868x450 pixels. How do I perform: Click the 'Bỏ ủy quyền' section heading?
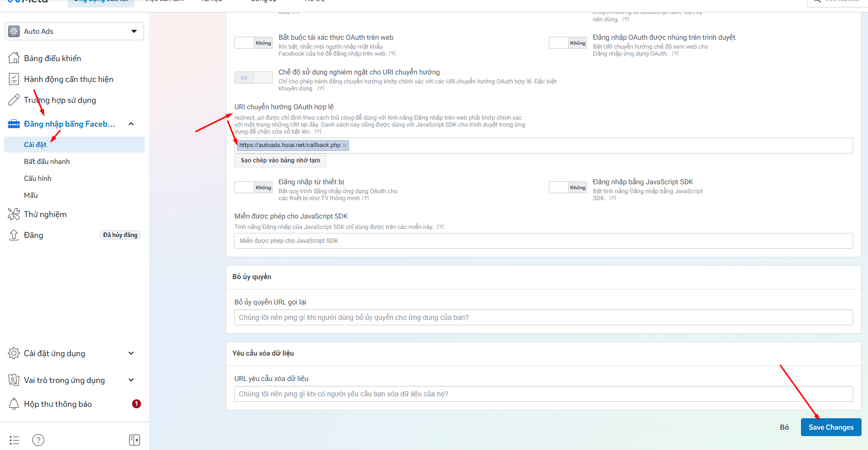click(x=252, y=277)
